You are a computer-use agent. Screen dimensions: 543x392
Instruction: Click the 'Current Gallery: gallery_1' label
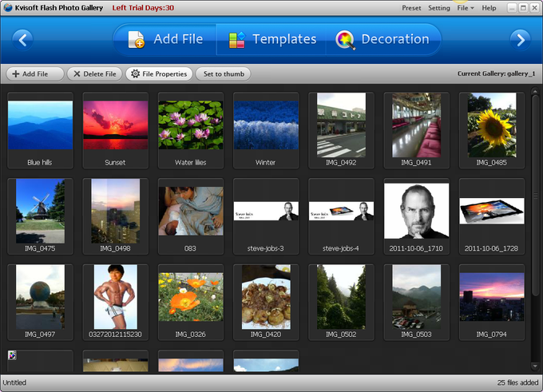click(x=496, y=73)
